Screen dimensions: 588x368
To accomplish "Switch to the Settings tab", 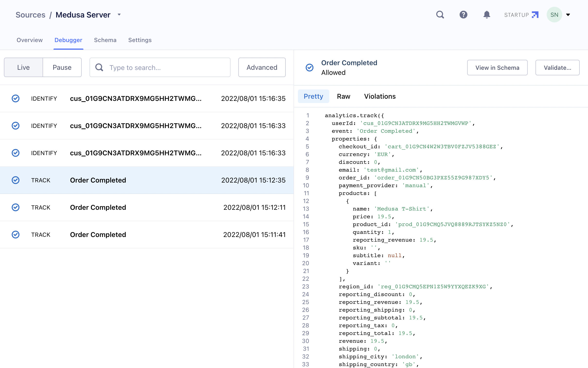I will pyautogui.click(x=140, y=40).
